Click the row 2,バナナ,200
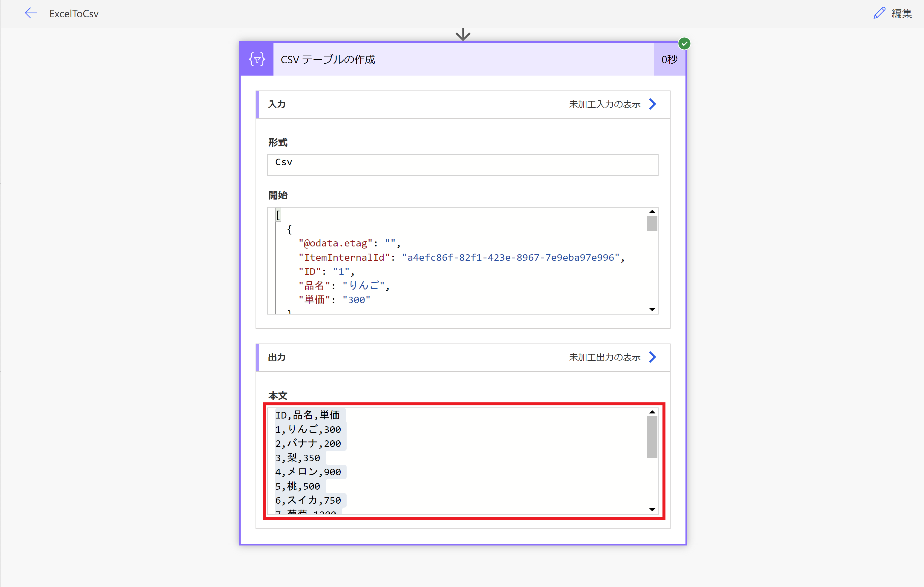 [x=308, y=443]
